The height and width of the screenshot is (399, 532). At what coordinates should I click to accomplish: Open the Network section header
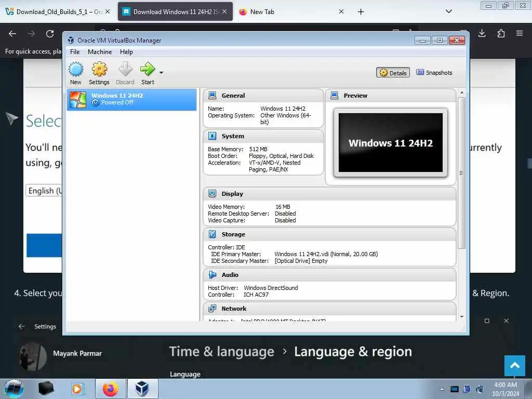[329, 309]
